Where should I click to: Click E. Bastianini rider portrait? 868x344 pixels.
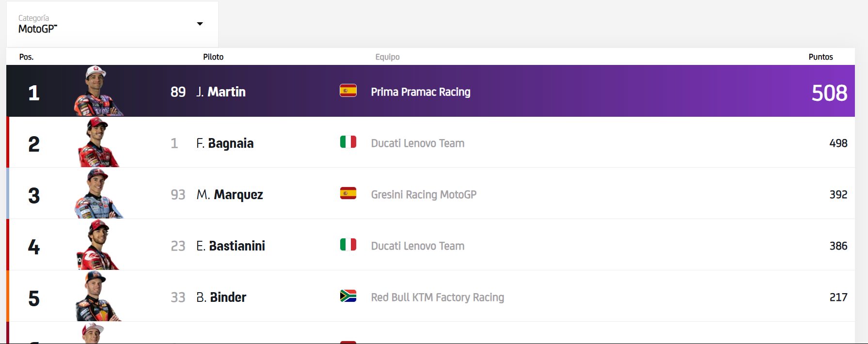point(97,245)
